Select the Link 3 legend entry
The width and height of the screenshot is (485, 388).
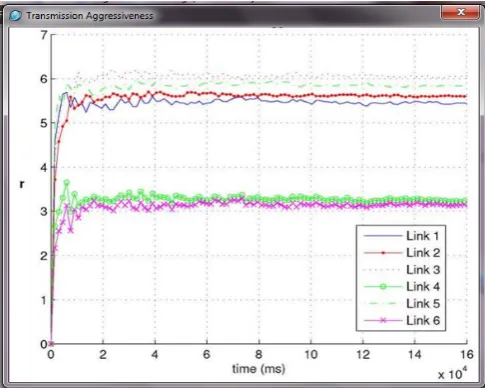click(x=401, y=270)
